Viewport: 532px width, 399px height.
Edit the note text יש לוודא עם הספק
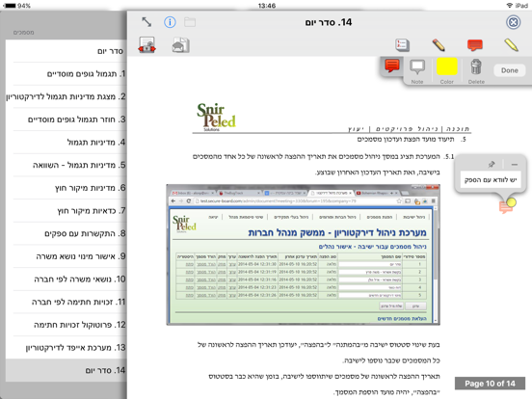pyautogui.click(x=491, y=180)
